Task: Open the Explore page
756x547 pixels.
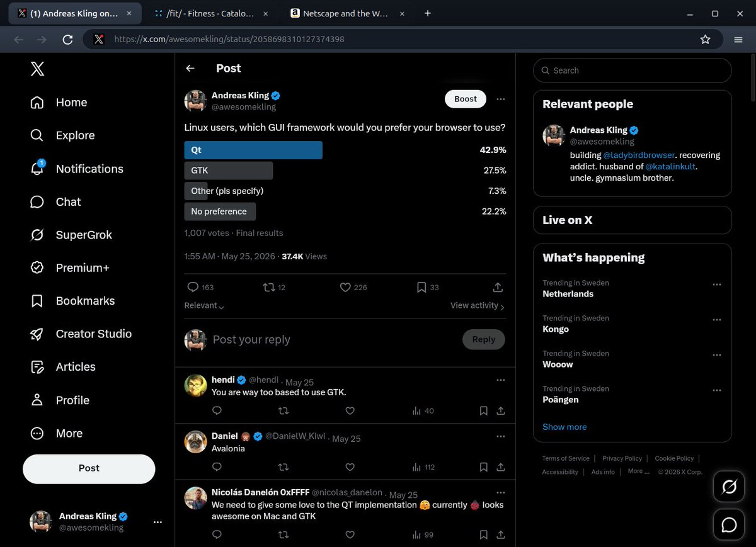Action: coord(62,135)
